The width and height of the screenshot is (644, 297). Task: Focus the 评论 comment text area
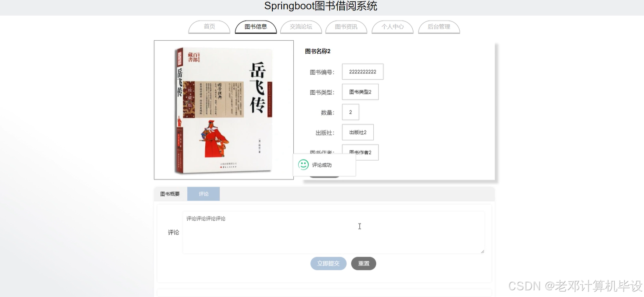pyautogui.click(x=334, y=232)
